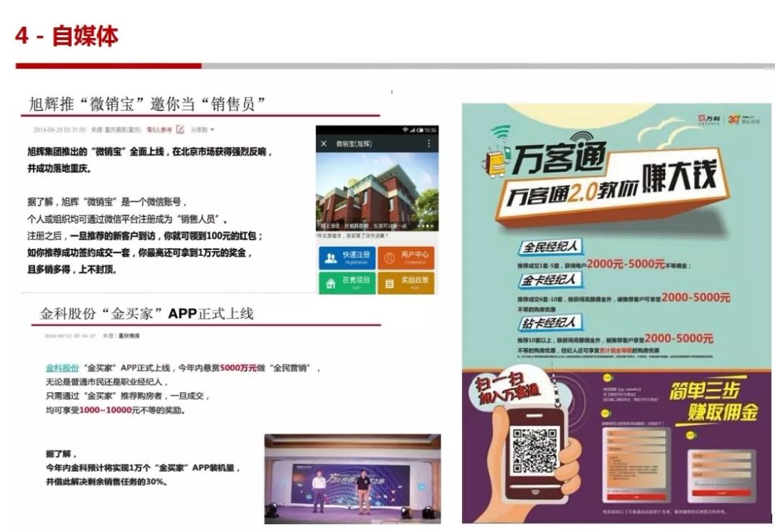This screenshot has width=775, height=532.
Task: Open the orange 用户中心 tile
Action: [x=405, y=258]
